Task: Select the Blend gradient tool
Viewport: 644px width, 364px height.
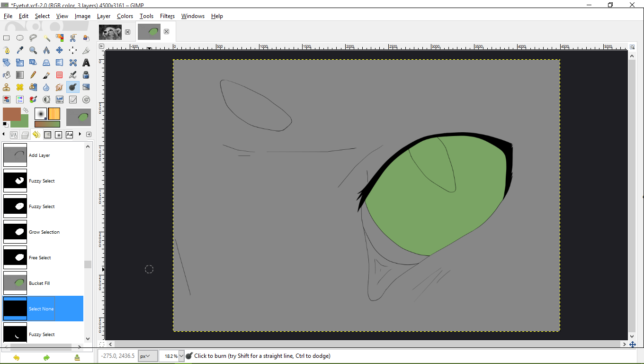Action: click(x=20, y=75)
